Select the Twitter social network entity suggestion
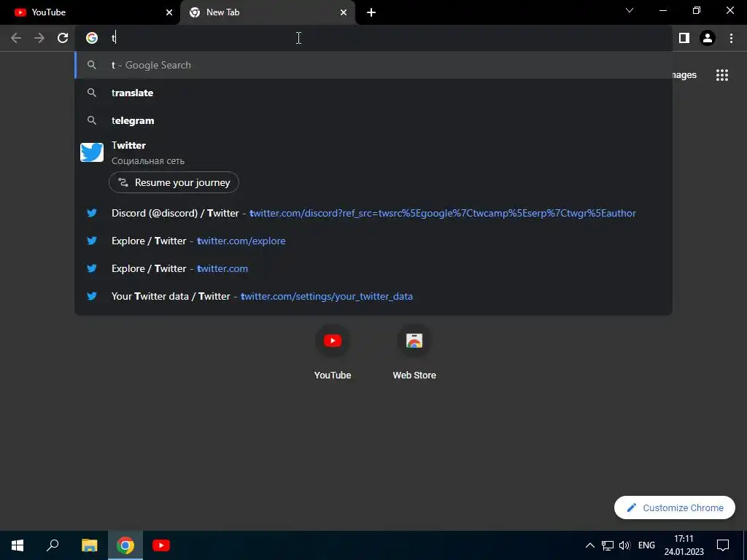The height and width of the screenshot is (560, 747). click(373, 153)
